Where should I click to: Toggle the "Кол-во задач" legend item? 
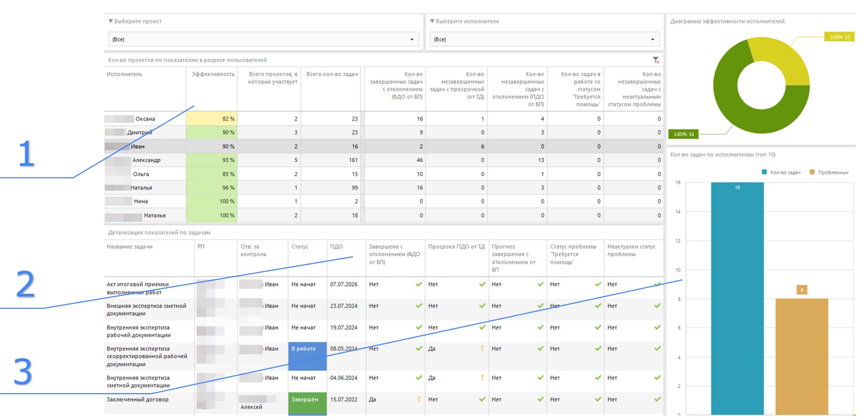(781, 172)
